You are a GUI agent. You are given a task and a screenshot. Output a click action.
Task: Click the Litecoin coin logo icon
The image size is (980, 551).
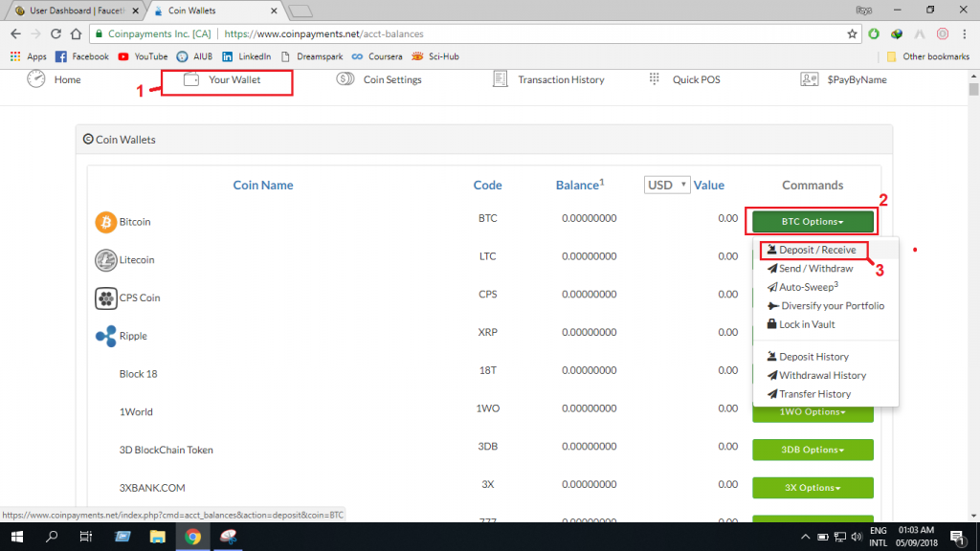pyautogui.click(x=105, y=260)
